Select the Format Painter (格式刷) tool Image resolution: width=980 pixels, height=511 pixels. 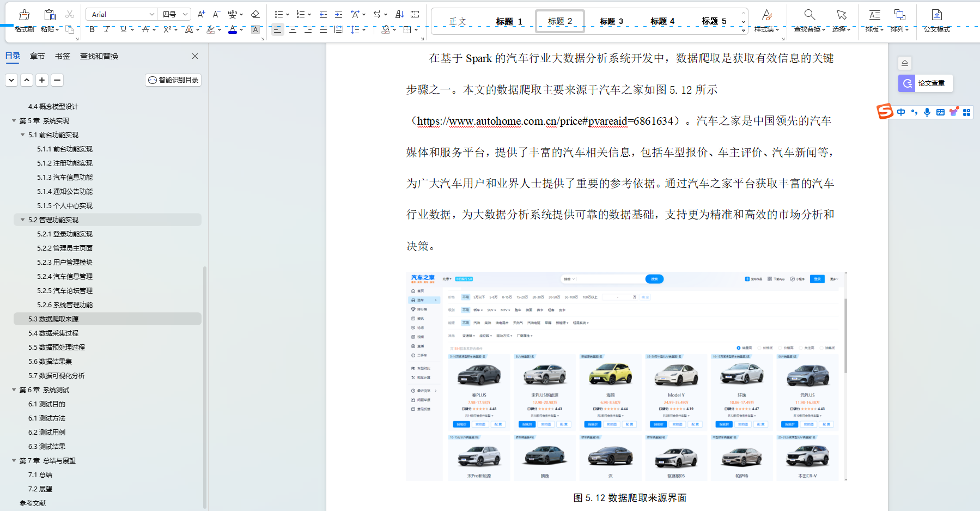click(x=25, y=21)
